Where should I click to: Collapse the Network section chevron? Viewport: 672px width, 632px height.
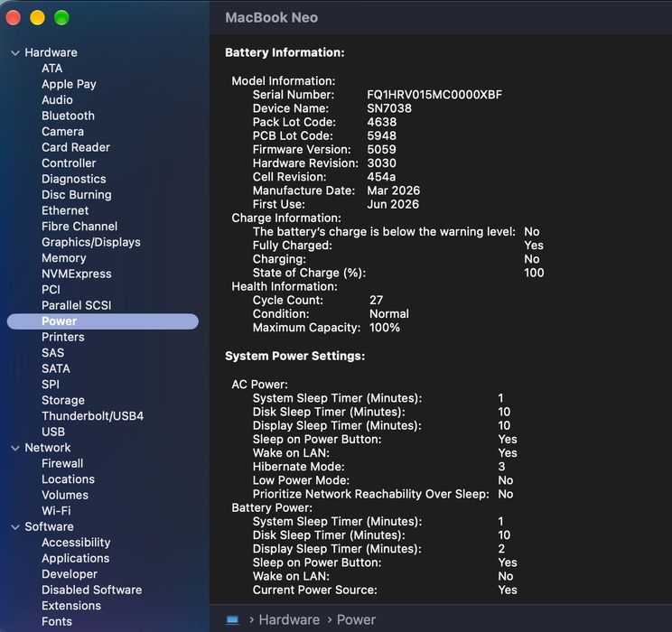coord(15,448)
